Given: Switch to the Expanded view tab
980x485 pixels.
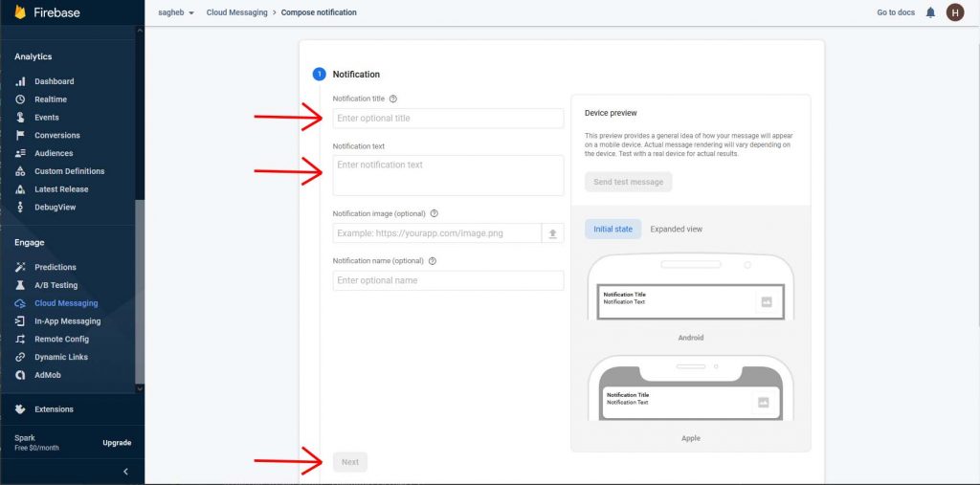Looking at the screenshot, I should pos(677,230).
